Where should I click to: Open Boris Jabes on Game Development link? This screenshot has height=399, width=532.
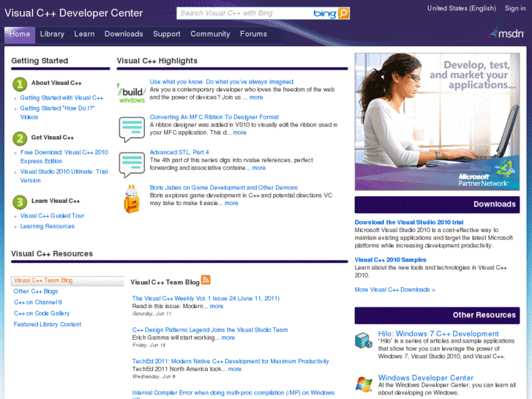coord(224,187)
